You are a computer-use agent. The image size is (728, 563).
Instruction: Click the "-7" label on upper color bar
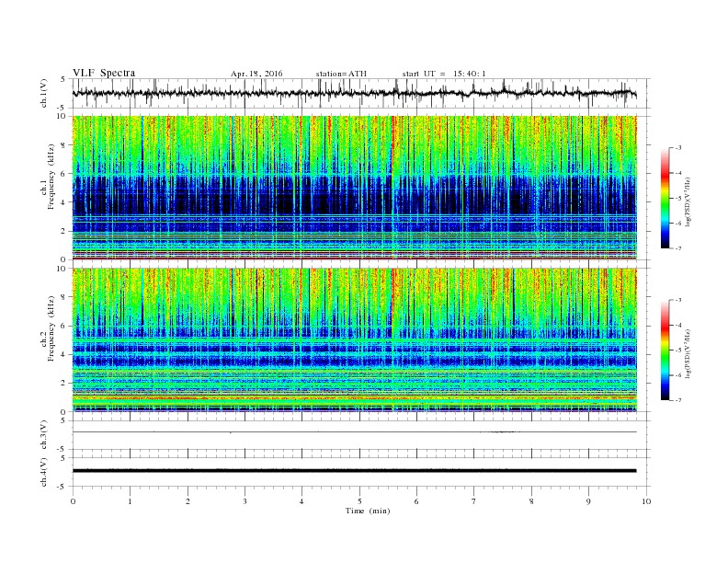(x=678, y=248)
